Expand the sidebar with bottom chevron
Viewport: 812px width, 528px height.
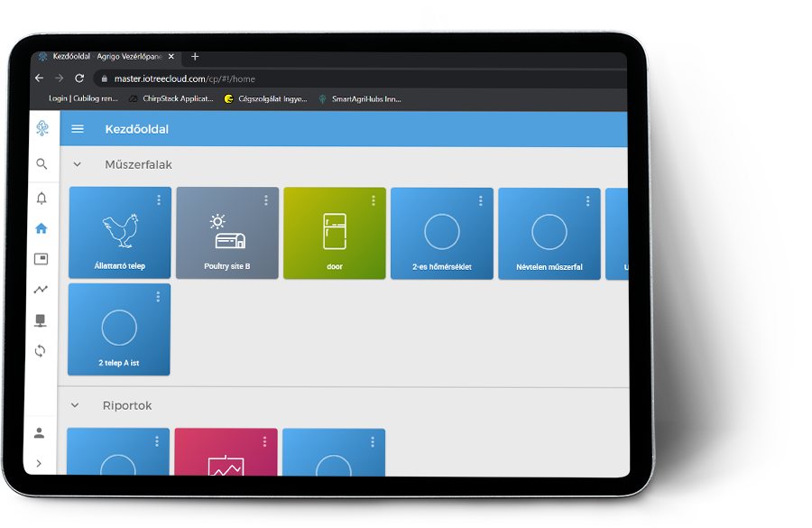(x=39, y=463)
